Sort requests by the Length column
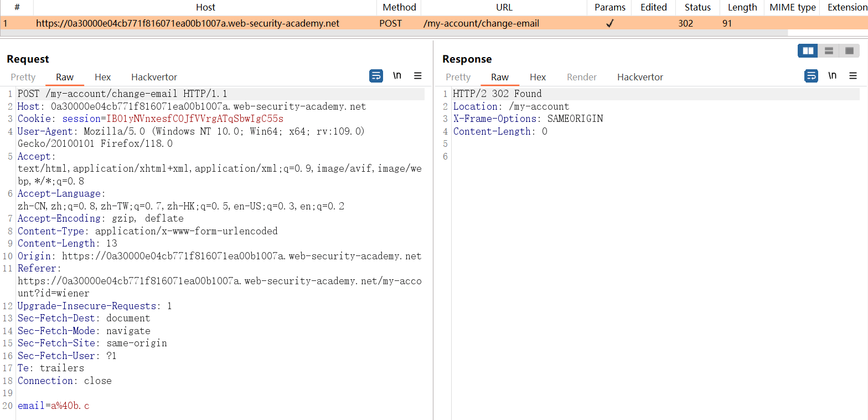The image size is (868, 420). pos(742,7)
